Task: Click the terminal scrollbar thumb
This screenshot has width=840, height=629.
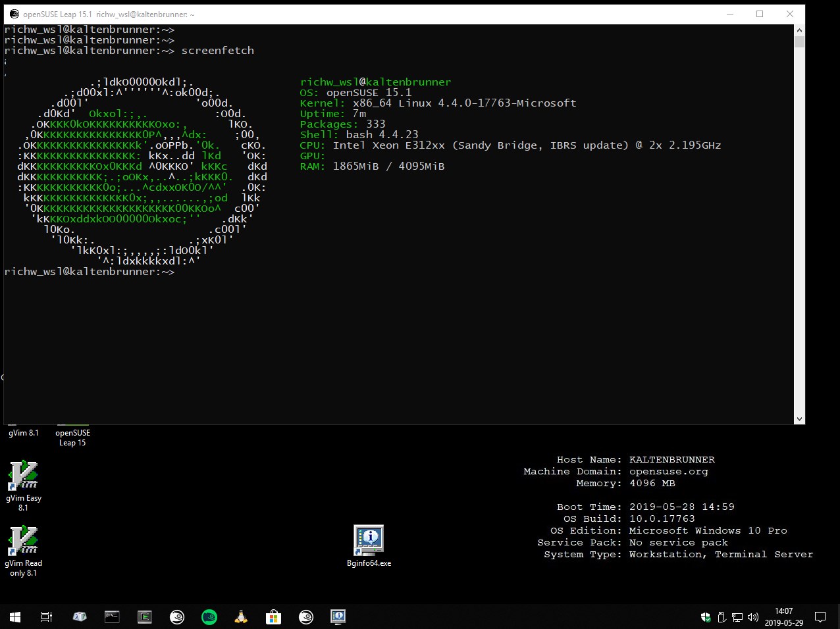Action: (800, 42)
